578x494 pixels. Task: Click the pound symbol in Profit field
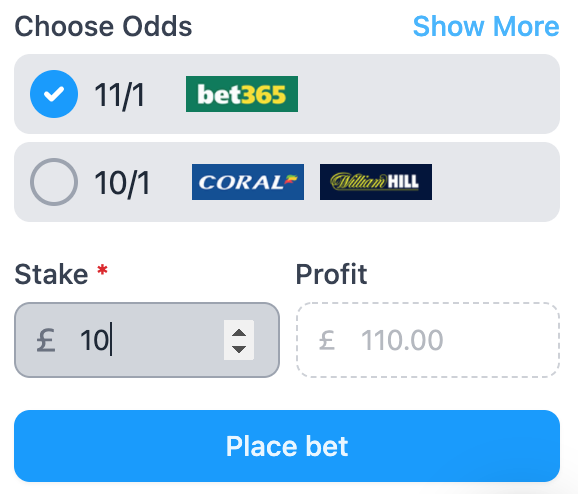click(x=327, y=340)
